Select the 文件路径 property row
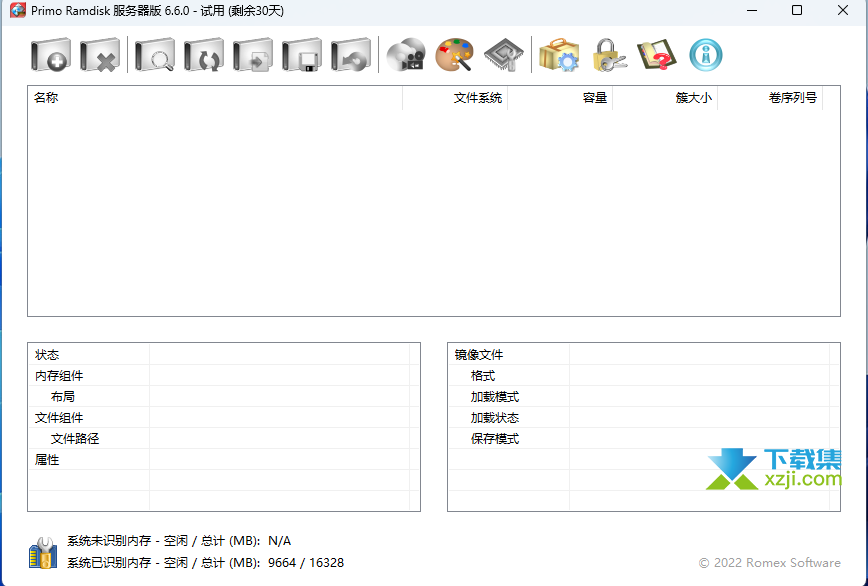The width and height of the screenshot is (868, 586). pyautogui.click(x=224, y=438)
